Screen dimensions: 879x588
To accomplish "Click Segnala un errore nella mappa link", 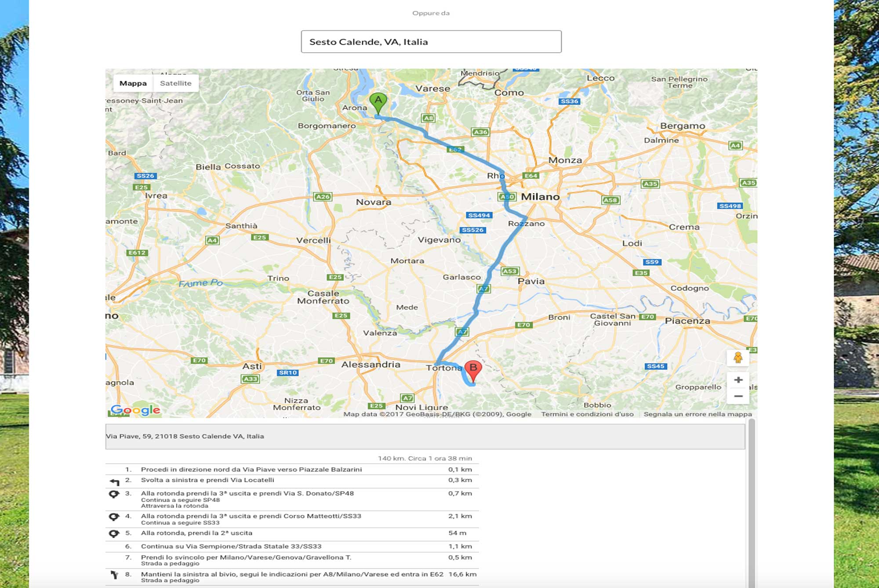I will click(697, 414).
